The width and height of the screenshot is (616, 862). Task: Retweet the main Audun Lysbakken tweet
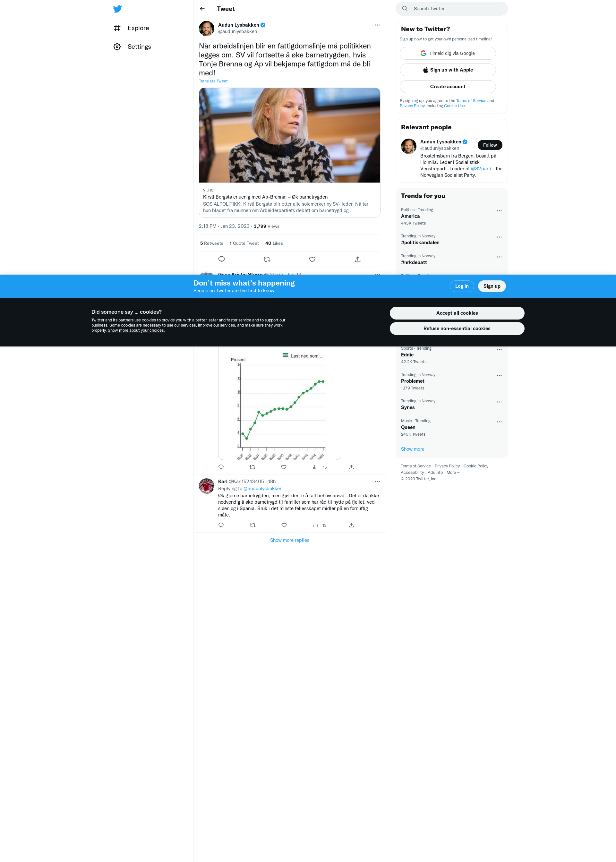point(267,260)
